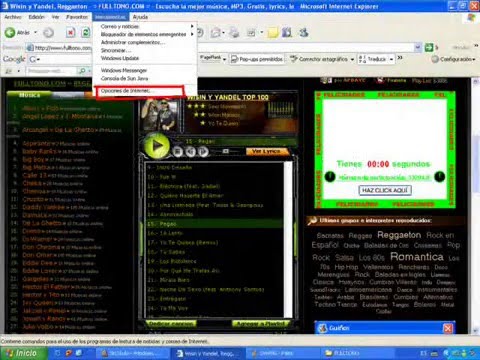Select Consola de Sun Java entry
This screenshot has height=360, width=480.
pos(145,78)
